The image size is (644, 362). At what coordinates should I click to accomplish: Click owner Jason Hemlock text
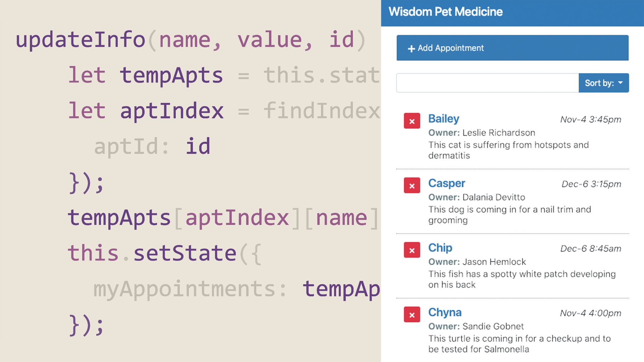pyautogui.click(x=494, y=262)
